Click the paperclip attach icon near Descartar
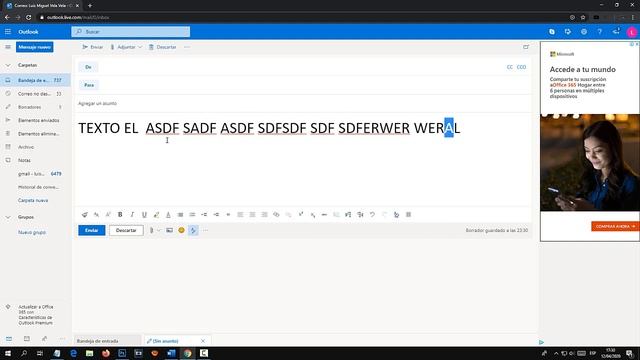 (152, 230)
